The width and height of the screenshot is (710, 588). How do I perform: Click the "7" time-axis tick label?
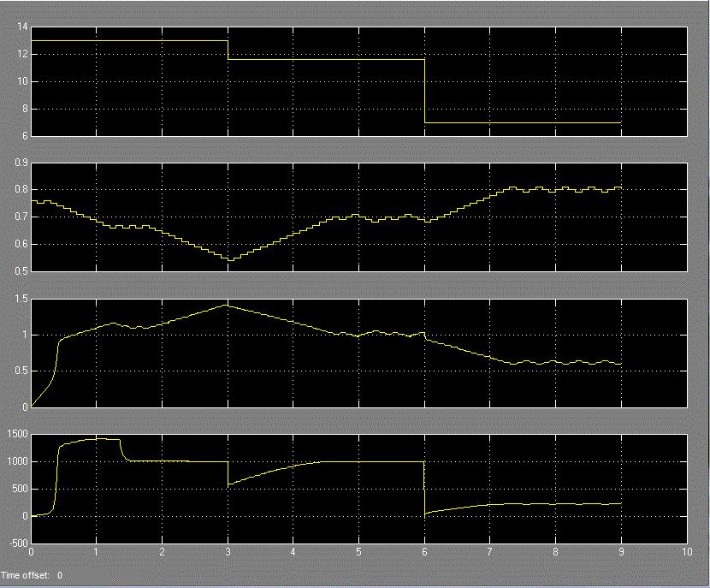pyautogui.click(x=489, y=552)
